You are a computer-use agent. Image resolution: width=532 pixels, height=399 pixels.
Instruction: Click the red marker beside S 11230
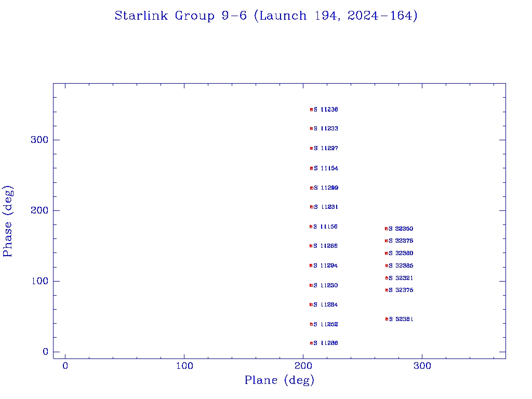pos(311,285)
